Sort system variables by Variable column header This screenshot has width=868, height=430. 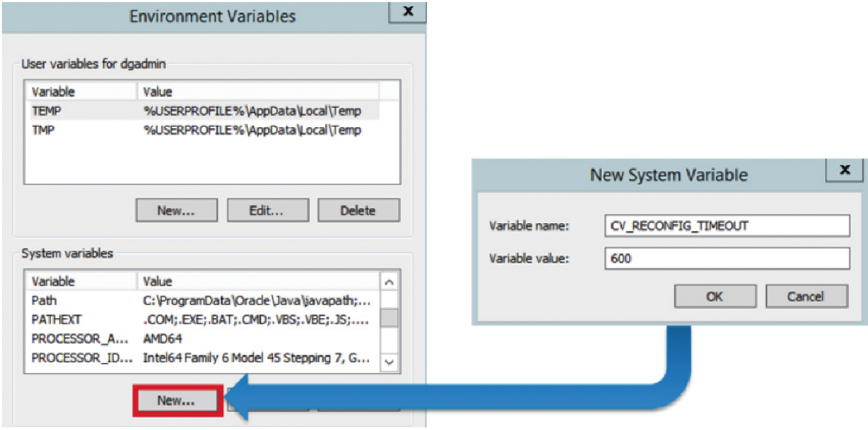81,282
